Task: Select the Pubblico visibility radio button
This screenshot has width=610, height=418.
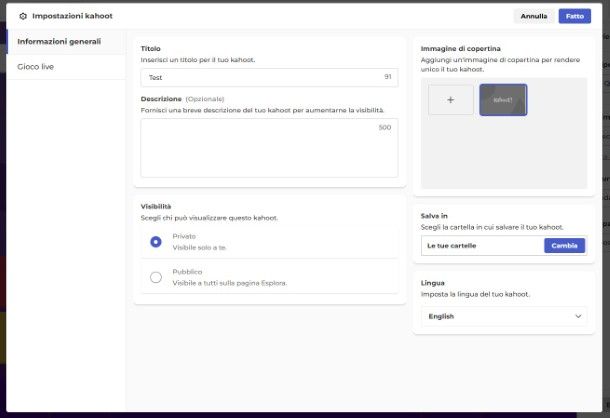Action: click(156, 277)
